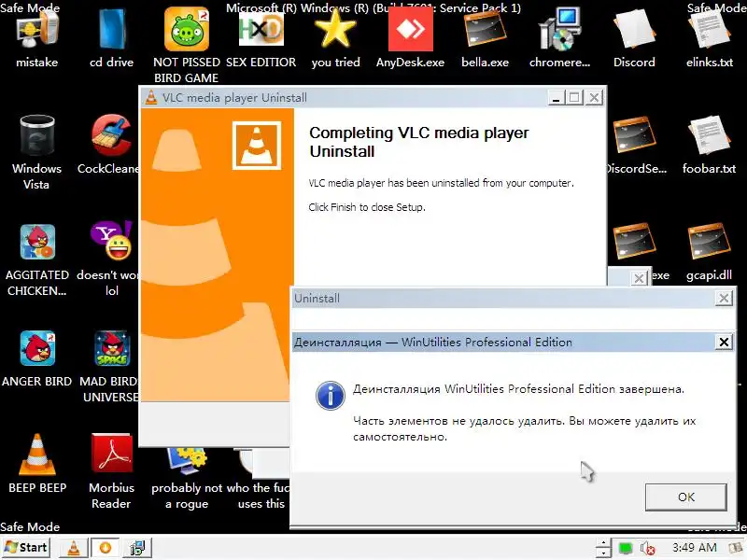Select the 'cd drive' desktop icon
Screen dimensions: 747x560
(111, 38)
